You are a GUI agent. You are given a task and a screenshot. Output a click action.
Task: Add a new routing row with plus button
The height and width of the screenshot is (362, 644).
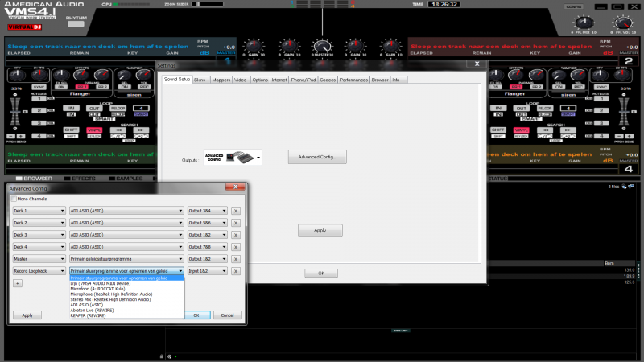point(18,283)
